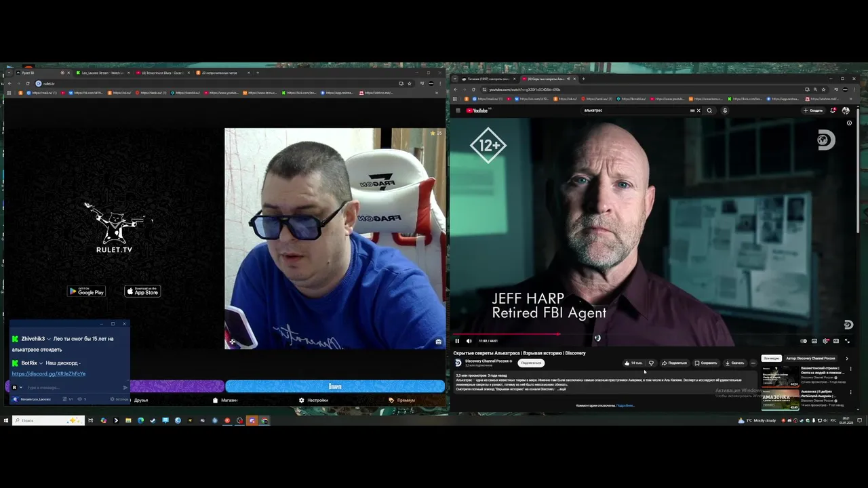Switch to the Титаник browser tab
868x488 pixels.
click(x=489, y=79)
